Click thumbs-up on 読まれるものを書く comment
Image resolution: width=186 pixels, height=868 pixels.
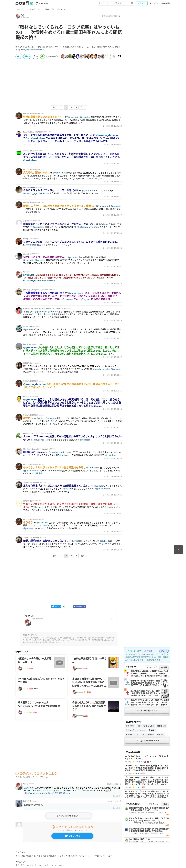pyautogui.click(x=117, y=808)
